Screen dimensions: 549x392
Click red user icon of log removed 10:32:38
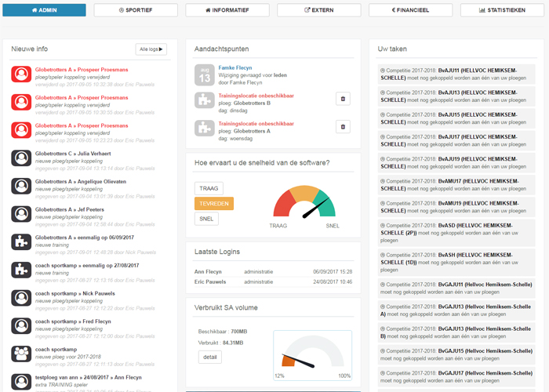coord(21,74)
